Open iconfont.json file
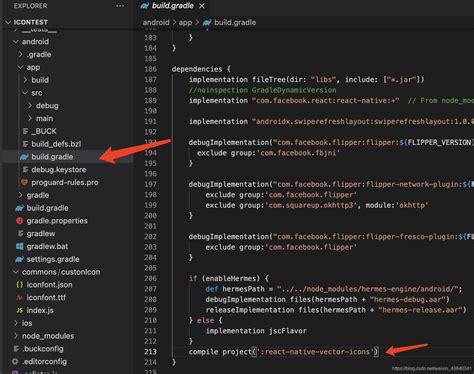This screenshot has width=474, height=374. tap(49, 285)
